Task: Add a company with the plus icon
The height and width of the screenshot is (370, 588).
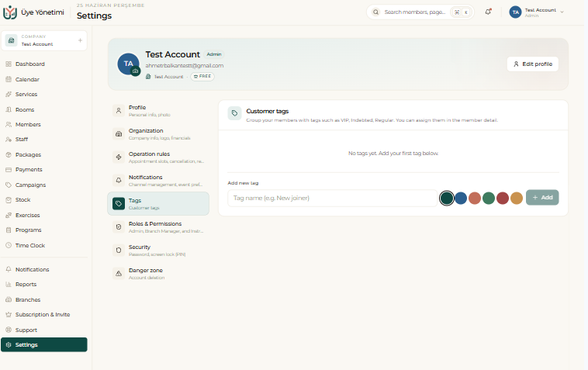Action: (x=80, y=40)
